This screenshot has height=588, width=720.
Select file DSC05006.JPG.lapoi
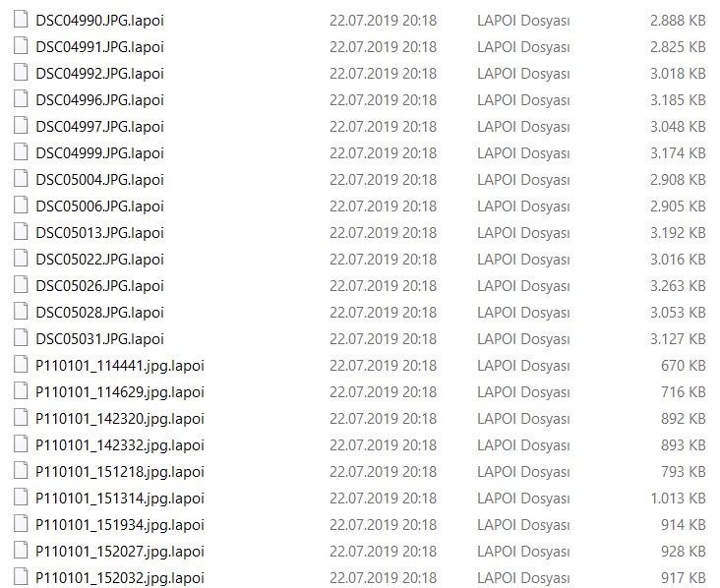coord(99,206)
